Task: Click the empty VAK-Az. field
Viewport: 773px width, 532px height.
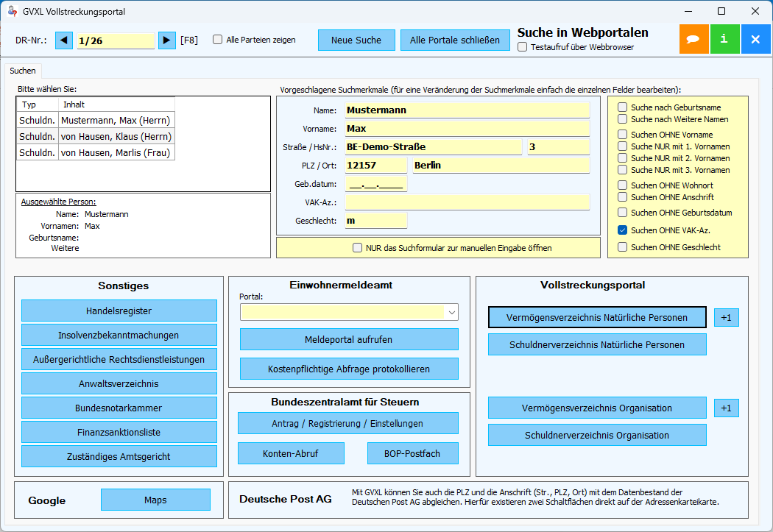Action: (467, 202)
